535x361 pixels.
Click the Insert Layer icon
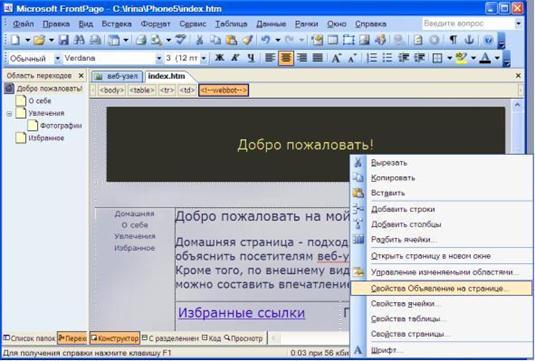349,40
